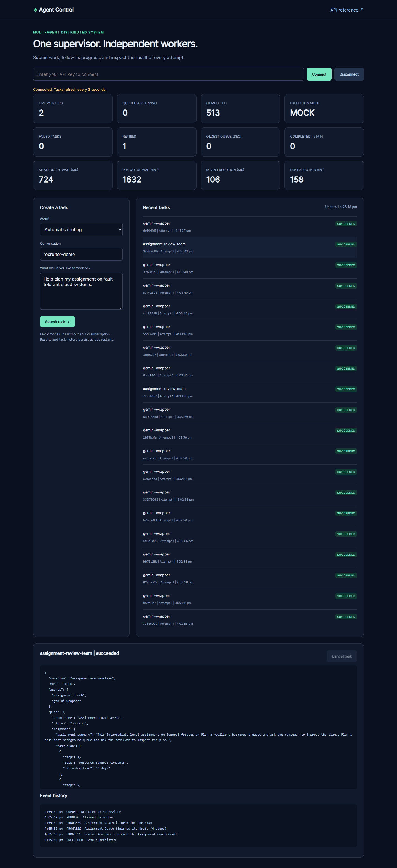Select task aedccb6f row
Image resolution: width=397 pixels, height=868 pixels.
tap(250, 454)
